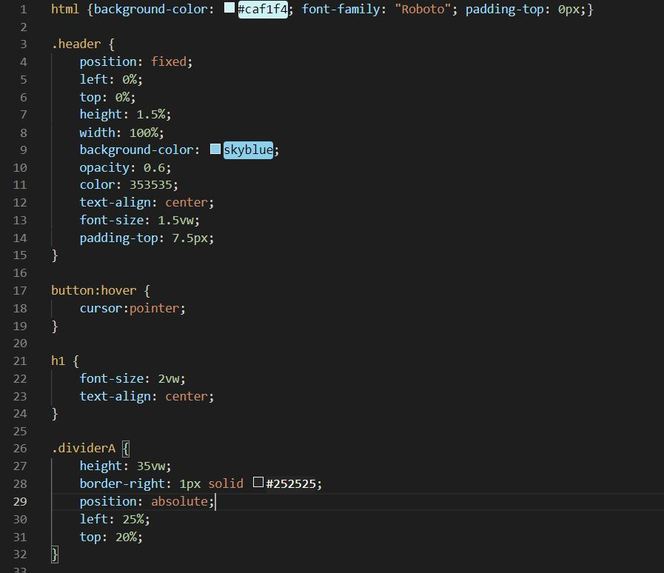Click 'center' in header text-align line
Screen dimensions: 664x573
tap(187, 202)
